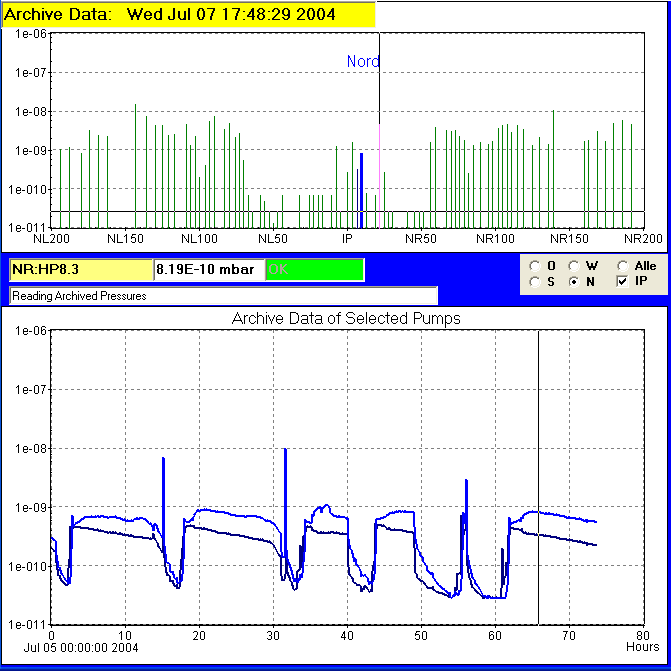Click the NL50 axis label

(273, 239)
